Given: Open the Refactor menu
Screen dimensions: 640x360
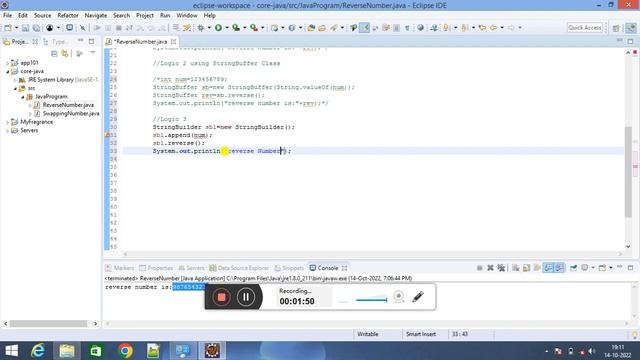Looking at the screenshot, I should pos(68,15).
